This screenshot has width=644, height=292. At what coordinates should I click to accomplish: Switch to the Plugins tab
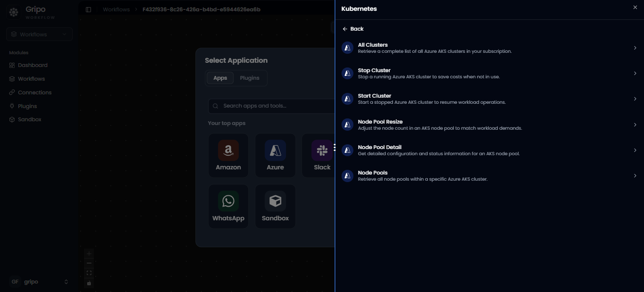[250, 78]
